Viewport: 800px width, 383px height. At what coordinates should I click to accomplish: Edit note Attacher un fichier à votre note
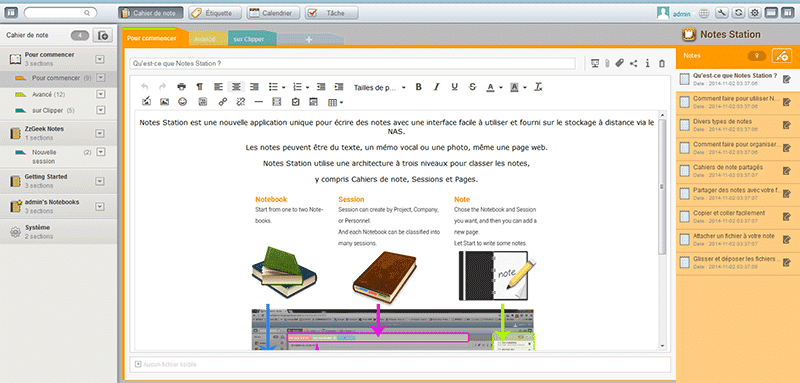pos(787,240)
